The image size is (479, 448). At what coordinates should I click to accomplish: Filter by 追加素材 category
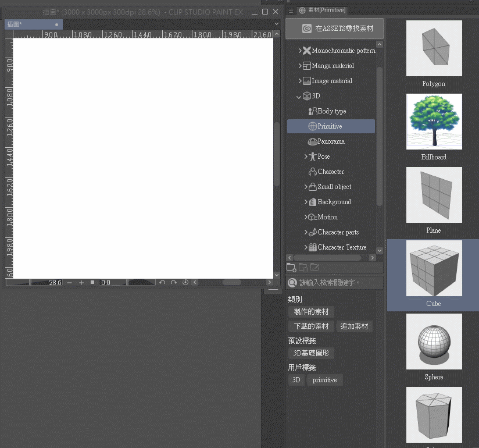coord(354,326)
